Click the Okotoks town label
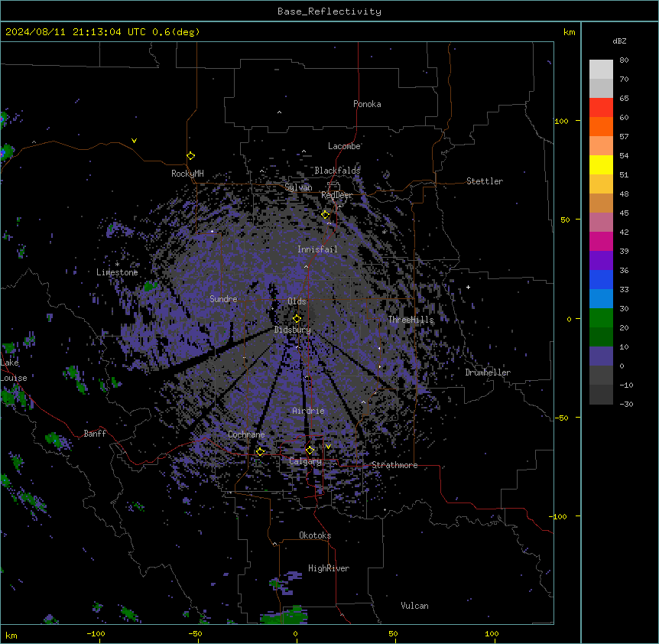The image size is (659, 644). tap(315, 535)
